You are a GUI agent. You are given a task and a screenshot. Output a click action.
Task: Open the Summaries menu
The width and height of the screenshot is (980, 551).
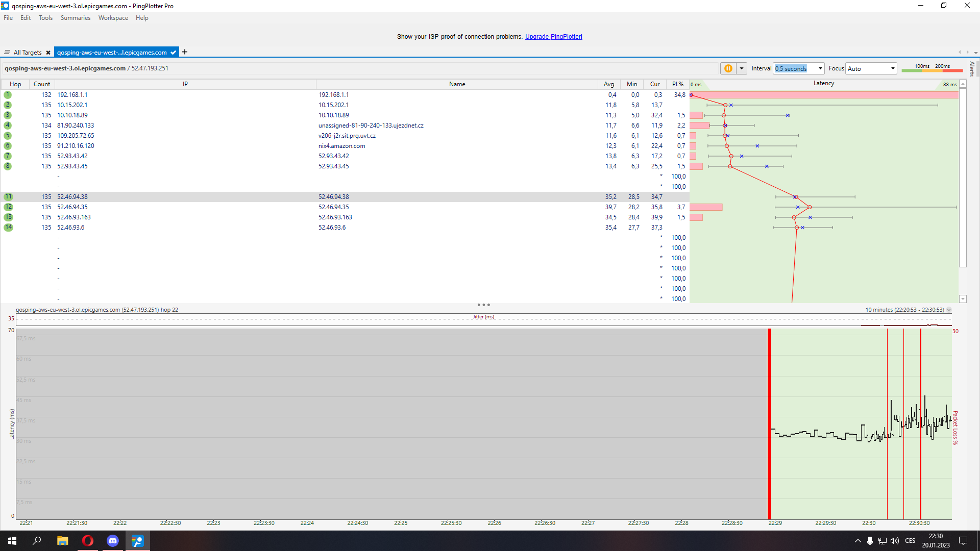point(75,18)
